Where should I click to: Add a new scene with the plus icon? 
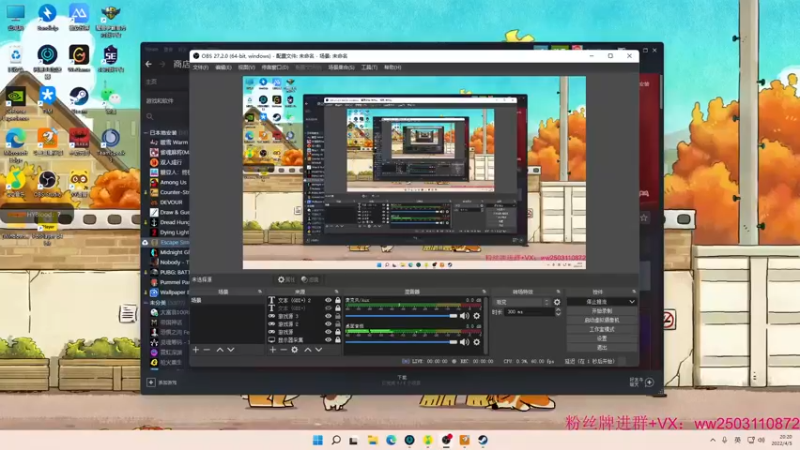(x=196, y=350)
